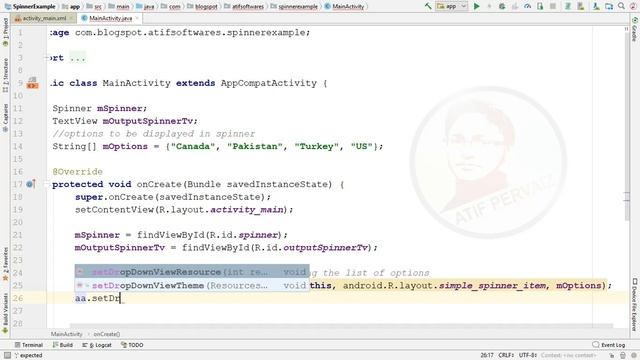Click the inspector profile icon in status bar
Screen dimensions: 640x360
[x=623, y=356]
